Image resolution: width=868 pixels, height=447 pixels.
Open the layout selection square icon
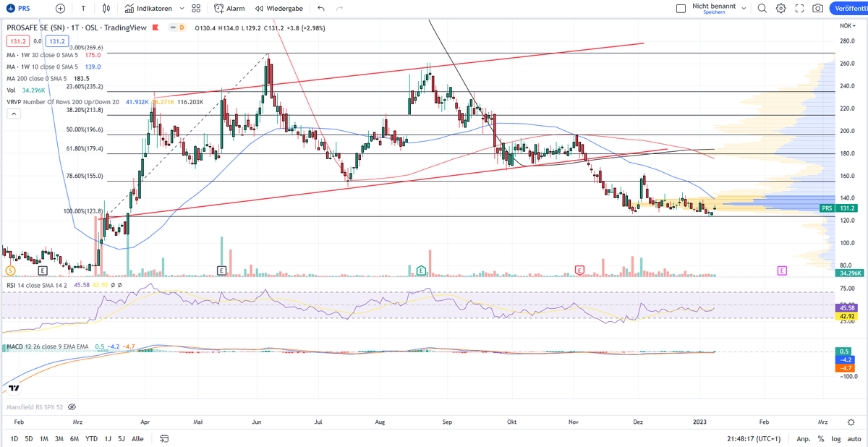tap(680, 9)
